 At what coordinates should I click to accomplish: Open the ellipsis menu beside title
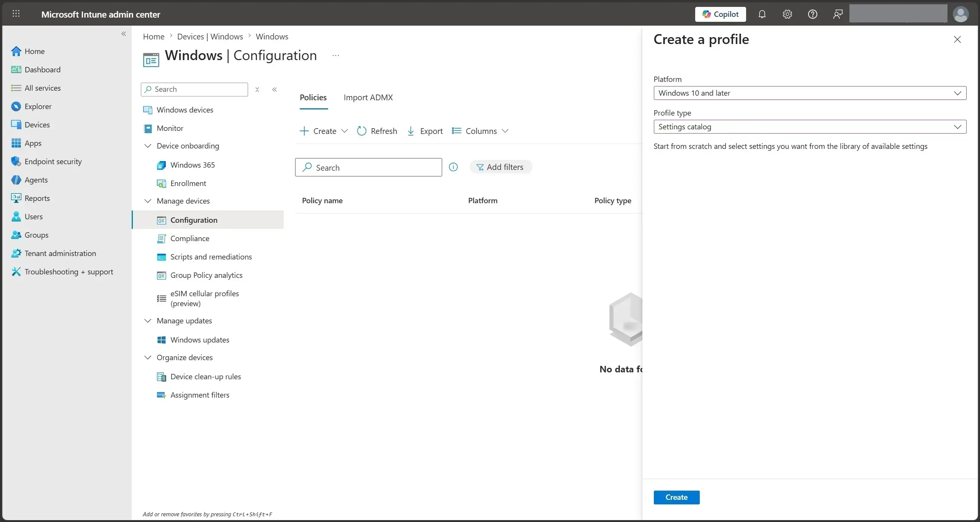pos(335,55)
